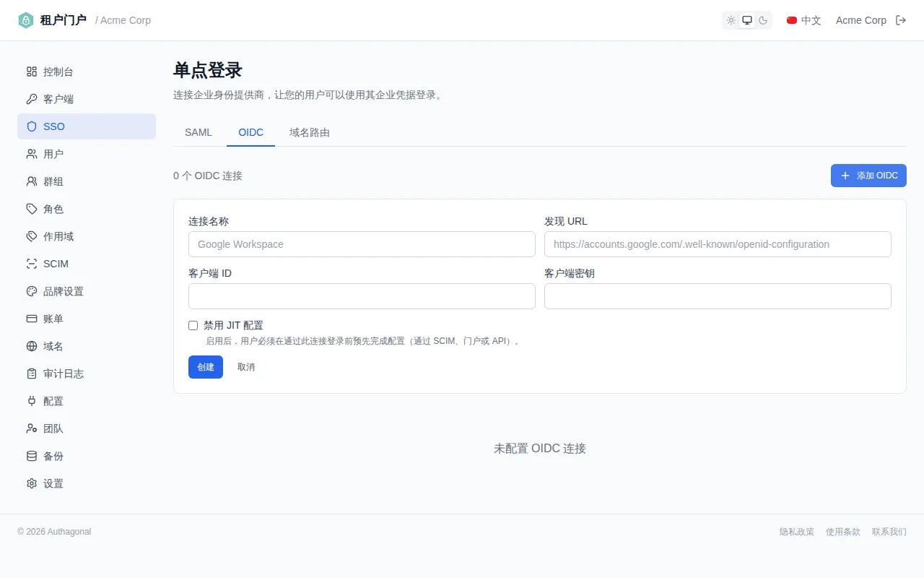Click the '/ Acme Corp' breadcrumb text
924x578 pixels.
[x=123, y=20]
